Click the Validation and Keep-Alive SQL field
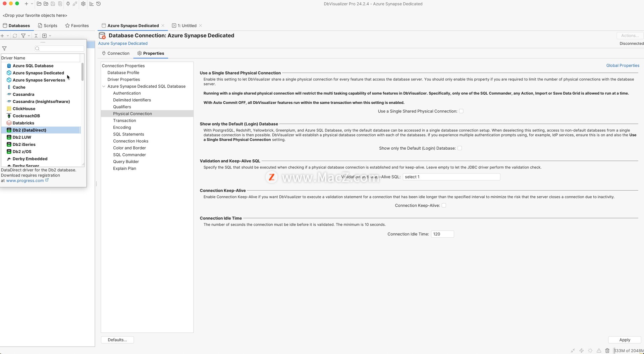644x354 pixels. [x=451, y=177]
